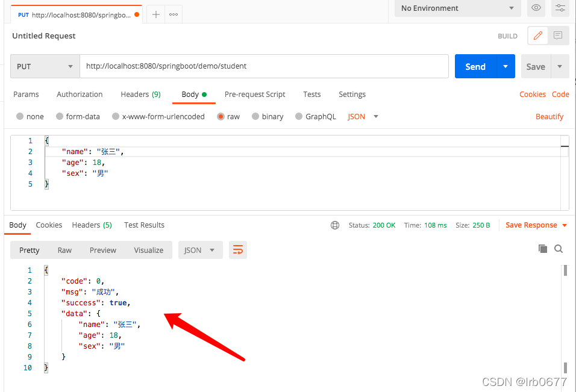Open the Tests tab
The image size is (576, 392).
pyautogui.click(x=312, y=95)
